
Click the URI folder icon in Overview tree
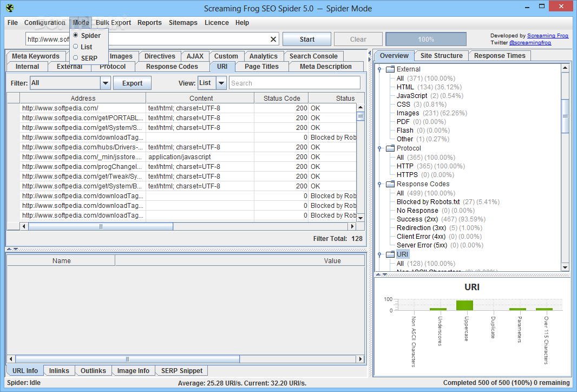pos(390,254)
